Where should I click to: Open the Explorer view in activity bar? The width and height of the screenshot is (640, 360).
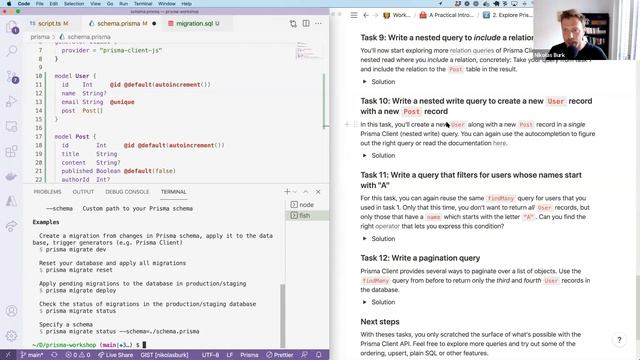(x=12, y=28)
